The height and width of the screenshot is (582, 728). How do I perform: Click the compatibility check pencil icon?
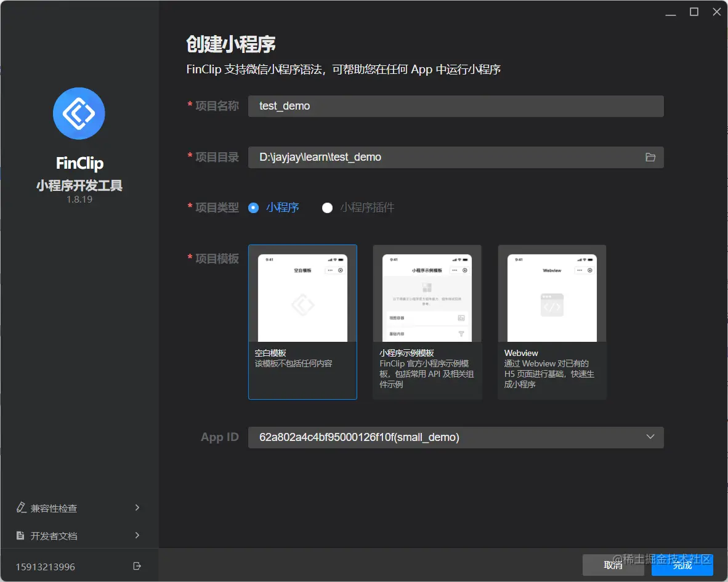click(22, 507)
